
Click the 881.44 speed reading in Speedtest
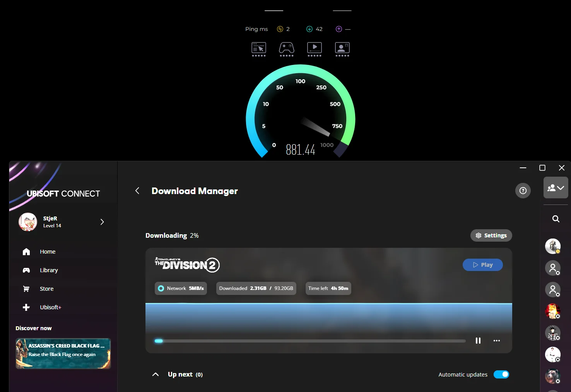coord(301,150)
